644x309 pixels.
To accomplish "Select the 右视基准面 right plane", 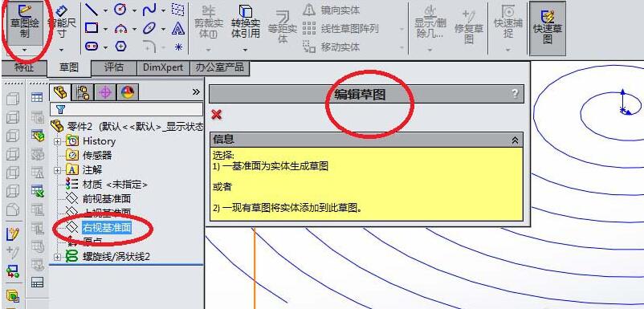I will click(x=99, y=227).
